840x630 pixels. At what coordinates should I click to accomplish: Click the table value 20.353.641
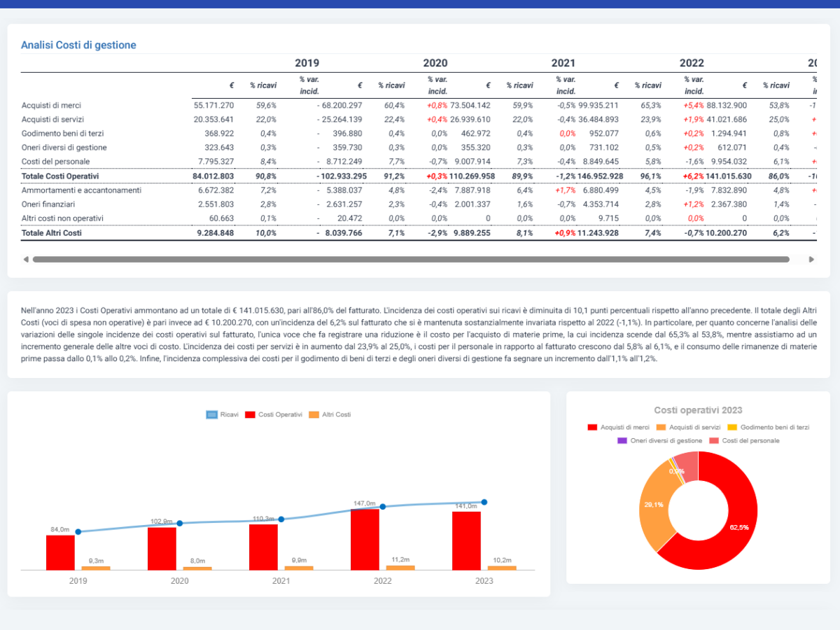click(x=213, y=119)
